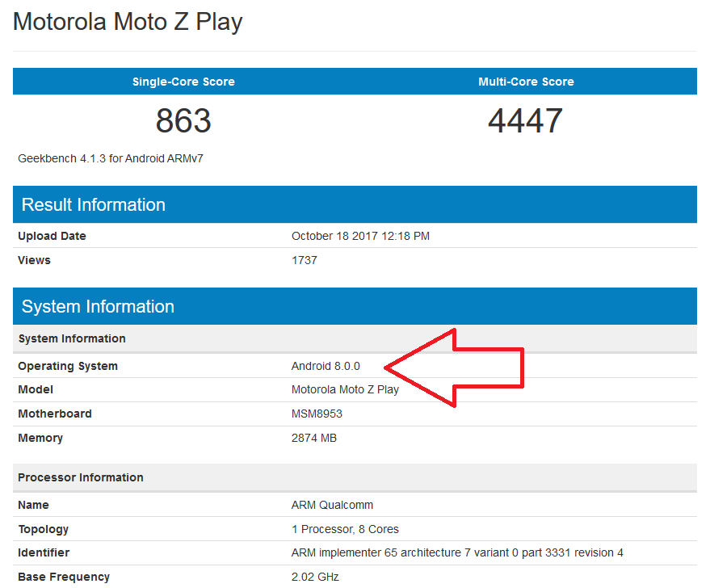This screenshot has height=588, width=710.
Task: Click the memory value "2874 MB"
Action: coord(313,438)
